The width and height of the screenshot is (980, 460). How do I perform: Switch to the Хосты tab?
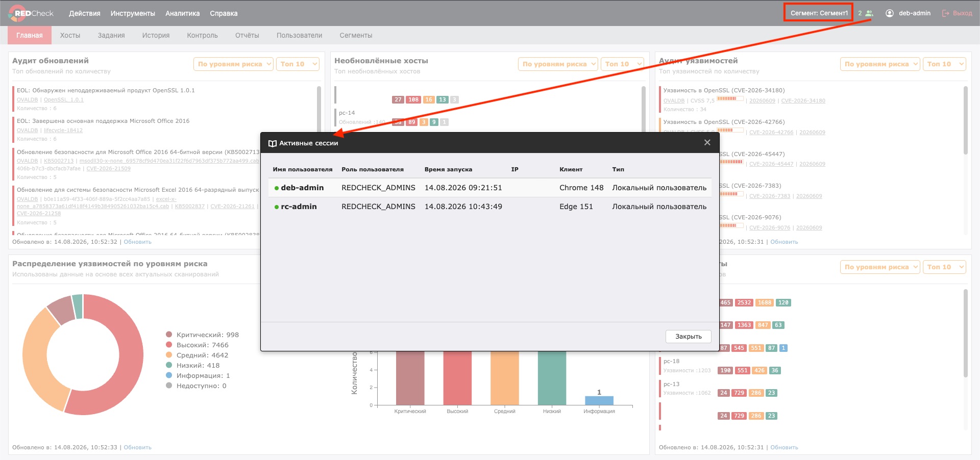click(x=70, y=35)
